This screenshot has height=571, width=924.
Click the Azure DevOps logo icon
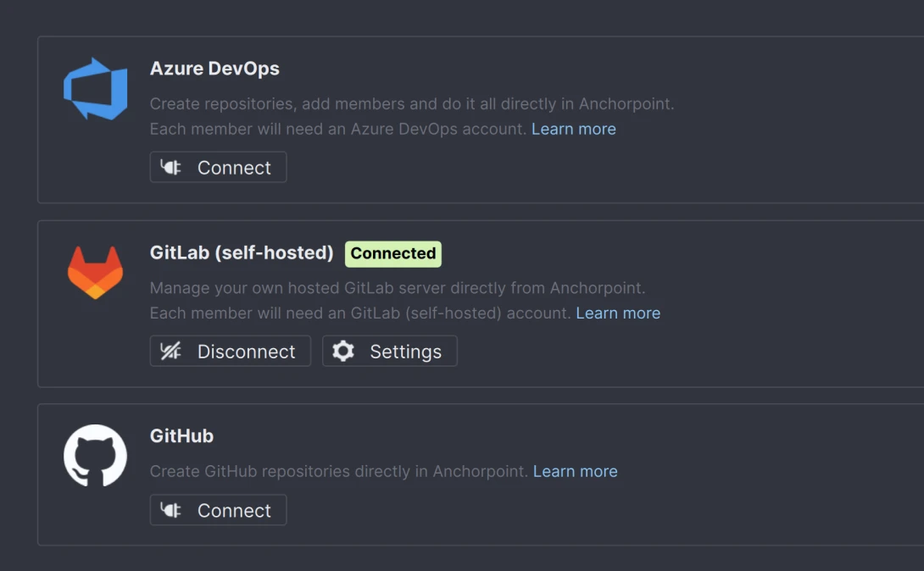(x=95, y=87)
